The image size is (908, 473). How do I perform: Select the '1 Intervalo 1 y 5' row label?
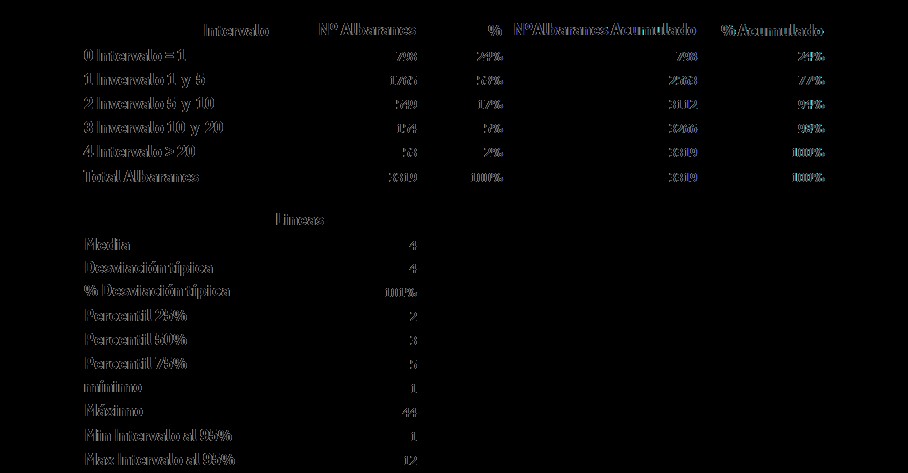(144, 80)
